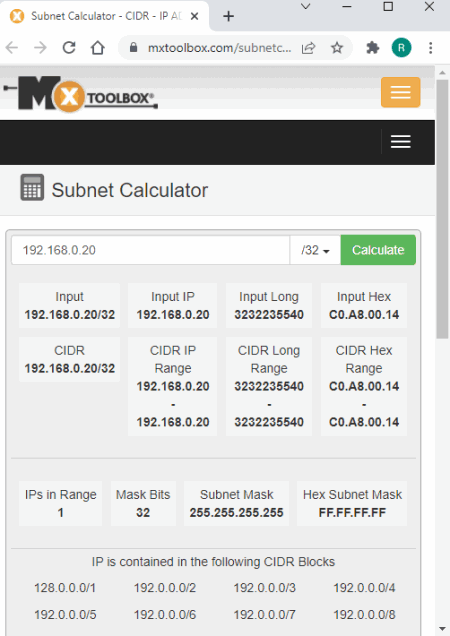This screenshot has height=636, width=450.
Task: Close the Subnet Calculator tab
Action: point(194,16)
